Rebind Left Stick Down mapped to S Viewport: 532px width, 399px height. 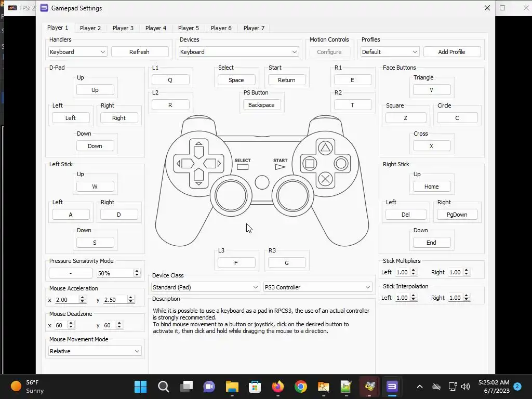click(95, 243)
